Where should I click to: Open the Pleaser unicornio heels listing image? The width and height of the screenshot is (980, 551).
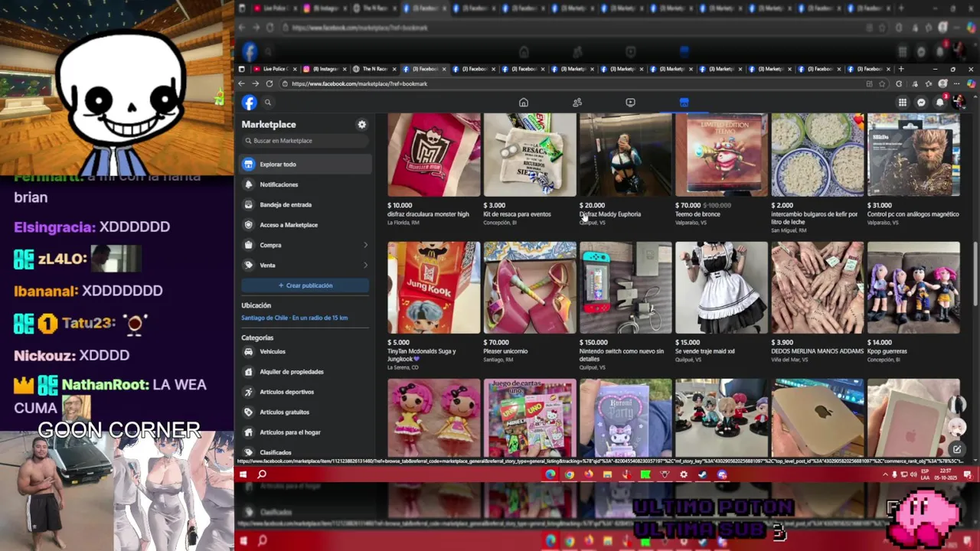tap(530, 288)
